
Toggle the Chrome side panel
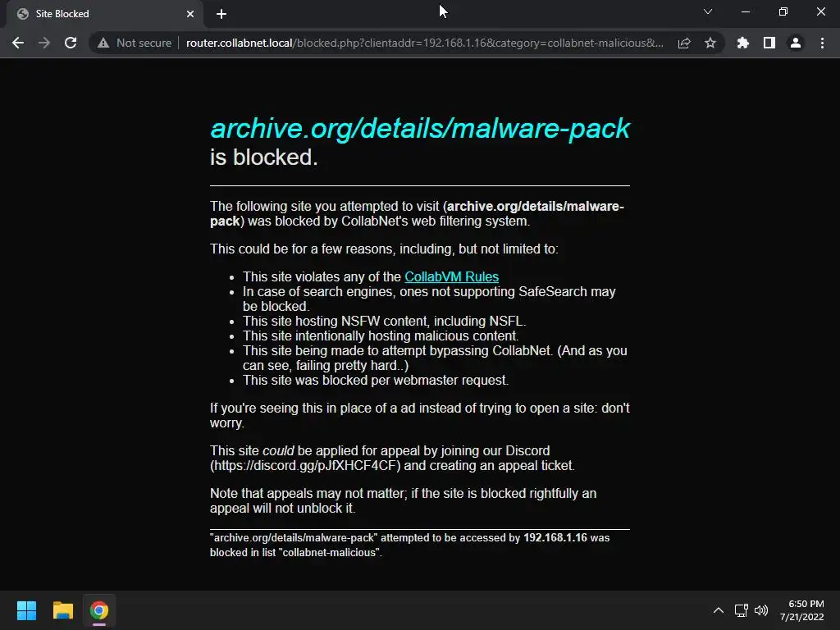point(769,43)
